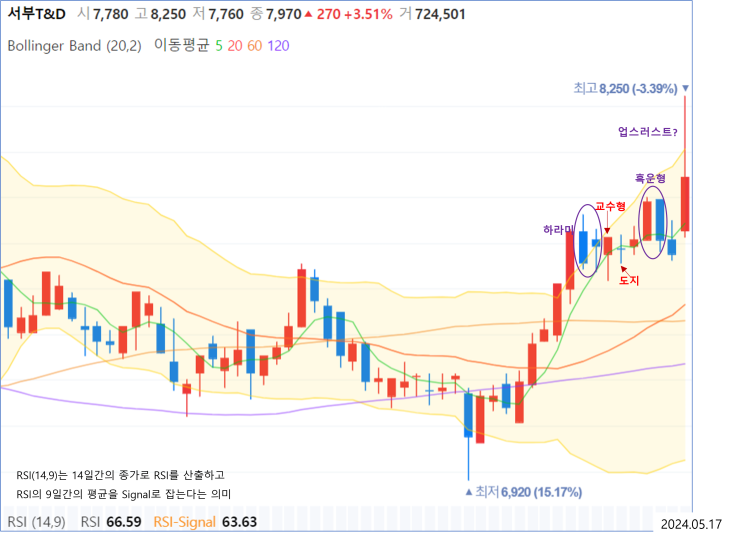Click the blue arrow beside the 최고 label

click(685, 89)
